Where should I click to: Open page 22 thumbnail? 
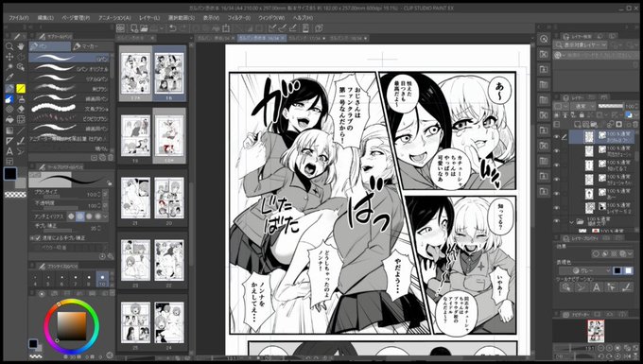[x=169, y=261]
